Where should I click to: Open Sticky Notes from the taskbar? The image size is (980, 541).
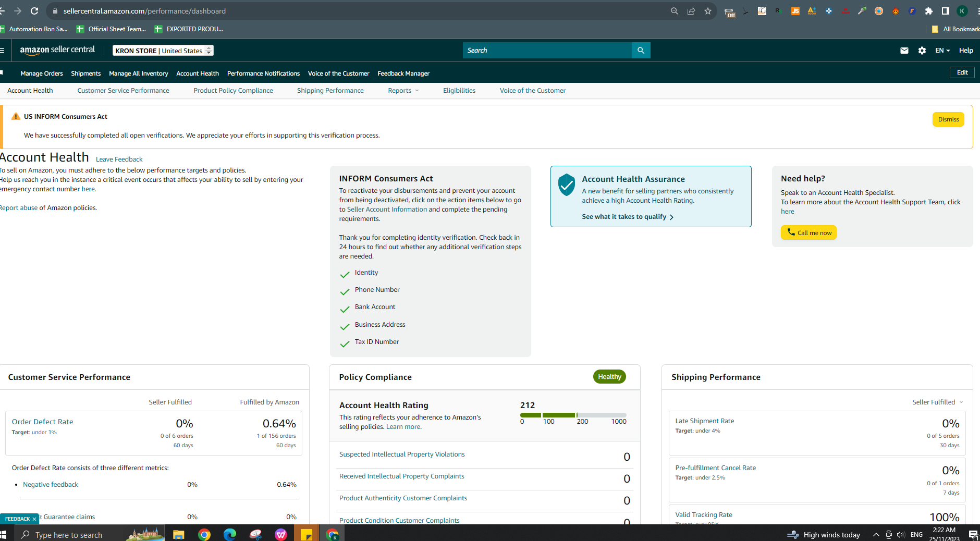point(307,534)
